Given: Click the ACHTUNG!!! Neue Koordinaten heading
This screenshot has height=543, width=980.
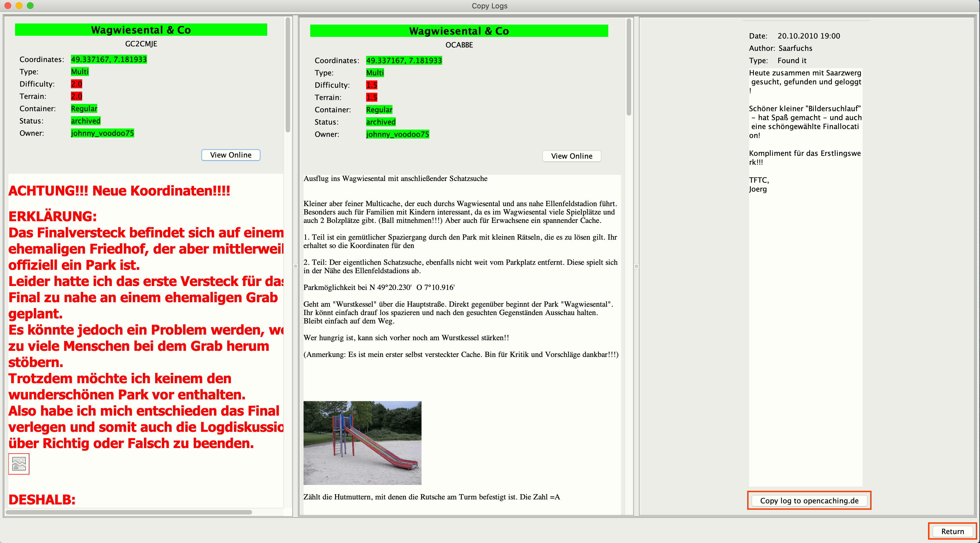Looking at the screenshot, I should pyautogui.click(x=119, y=190).
